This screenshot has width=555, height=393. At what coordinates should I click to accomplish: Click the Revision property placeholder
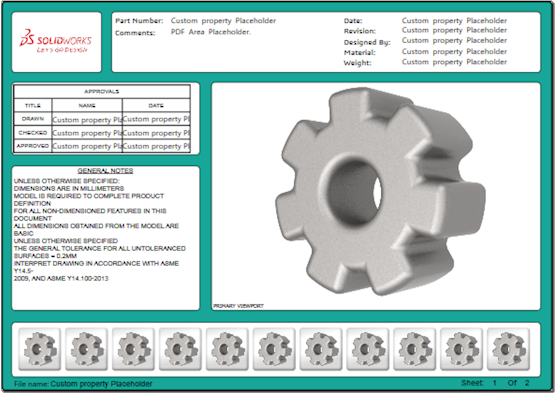[x=454, y=30]
